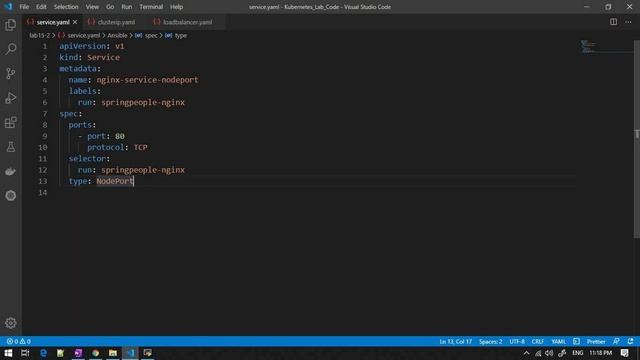Viewport: 640px width, 360px height.
Task: Open Chrome from the taskbar
Action: (96, 353)
